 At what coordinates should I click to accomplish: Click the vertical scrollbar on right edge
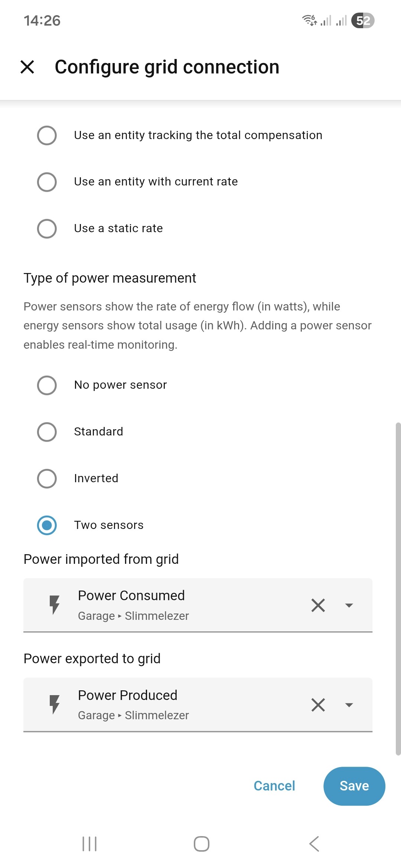(x=398, y=589)
